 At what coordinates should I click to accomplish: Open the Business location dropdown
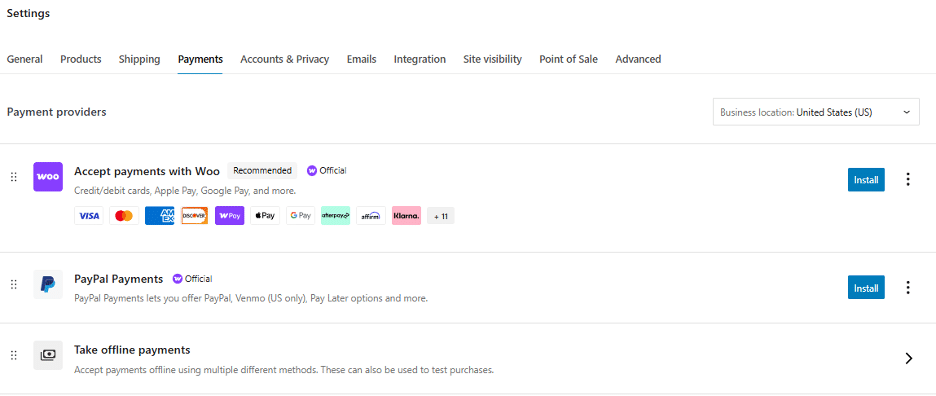point(816,112)
